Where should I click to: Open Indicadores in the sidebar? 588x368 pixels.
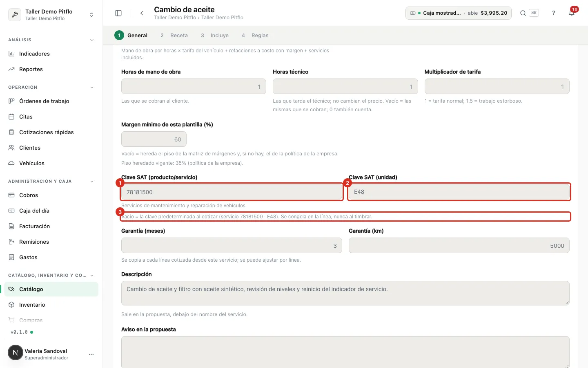pos(51,54)
